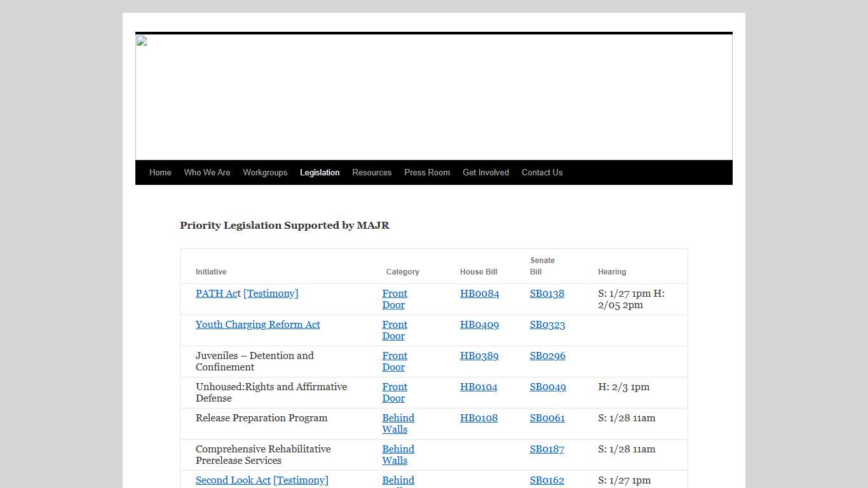868x488 pixels.
Task: Click the Front Door category for PATH Act
Action: tap(395, 299)
